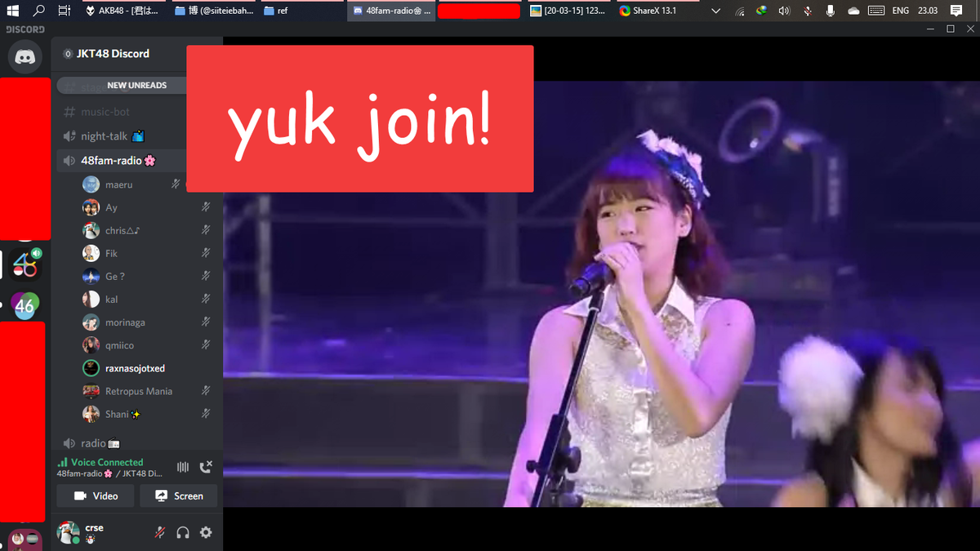Viewport: 980px width, 551px height.
Task: Click the OneDrive cloud icon in system tray
Action: pos(853,10)
